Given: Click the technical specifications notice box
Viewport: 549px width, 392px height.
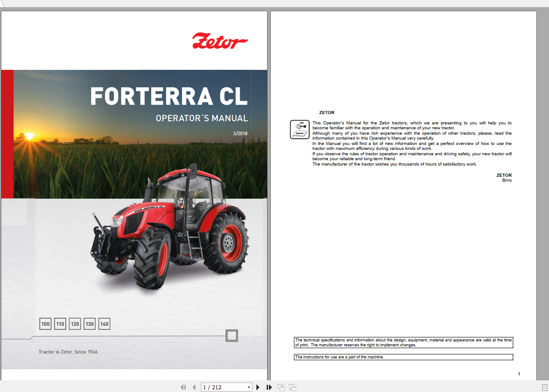Looking at the screenshot, I should coord(404,343).
